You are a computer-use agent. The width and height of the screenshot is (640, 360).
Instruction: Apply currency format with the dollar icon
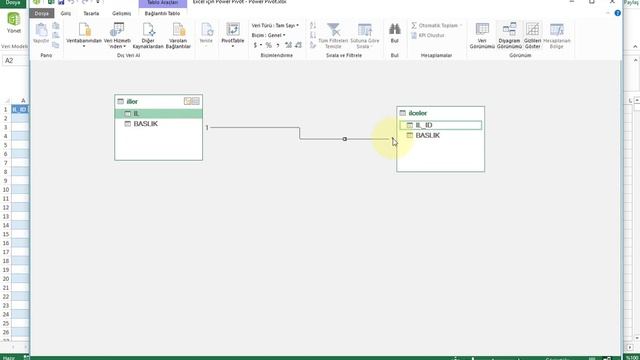click(x=256, y=45)
